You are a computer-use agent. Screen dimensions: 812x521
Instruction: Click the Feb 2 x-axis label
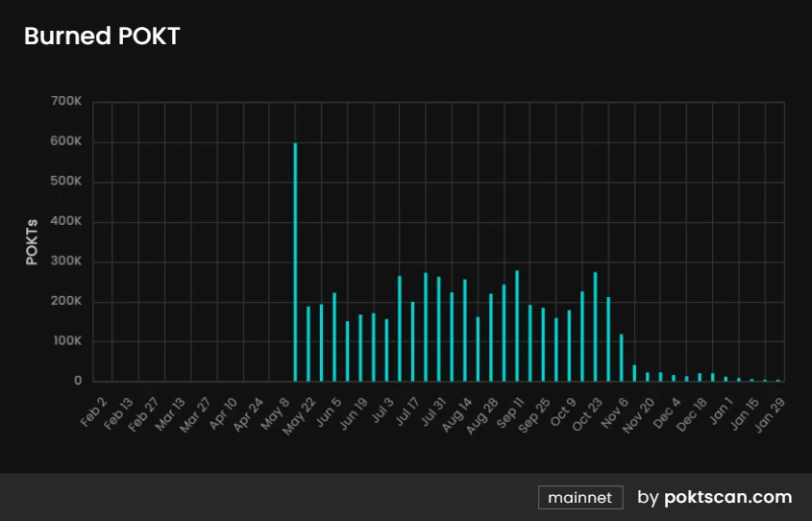tap(94, 408)
